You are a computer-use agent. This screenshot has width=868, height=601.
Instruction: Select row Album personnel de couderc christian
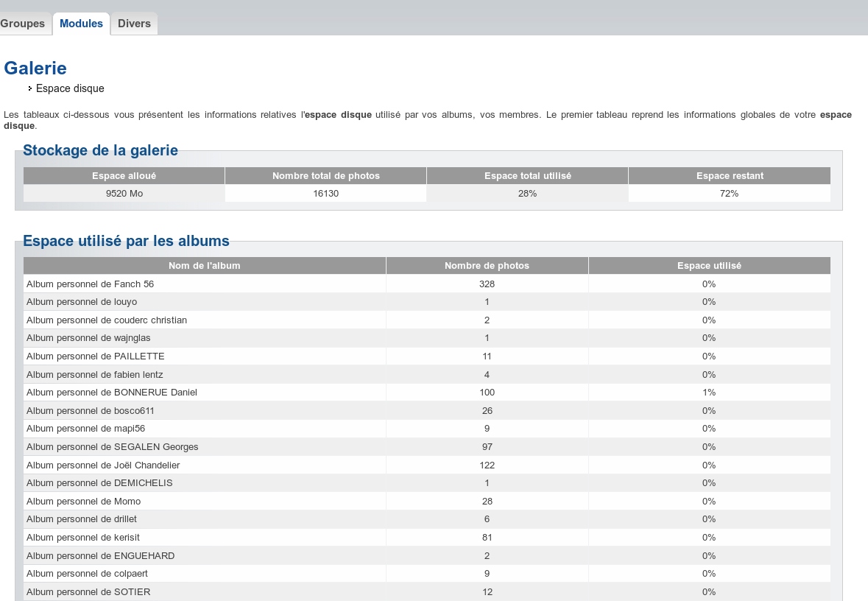(x=427, y=320)
